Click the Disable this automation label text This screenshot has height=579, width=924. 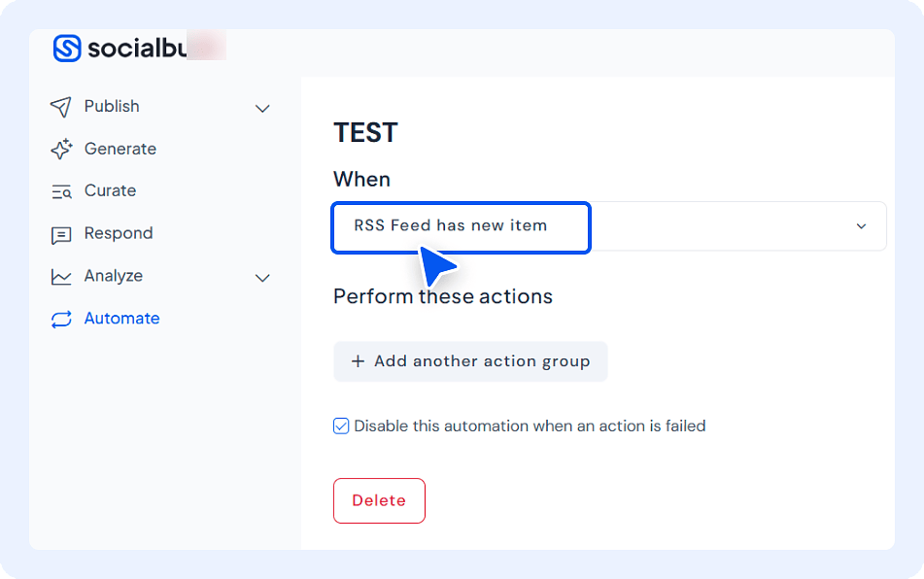tap(530, 426)
